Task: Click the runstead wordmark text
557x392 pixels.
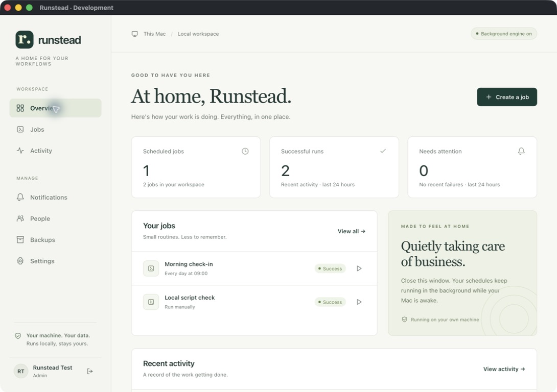Action: (x=59, y=40)
